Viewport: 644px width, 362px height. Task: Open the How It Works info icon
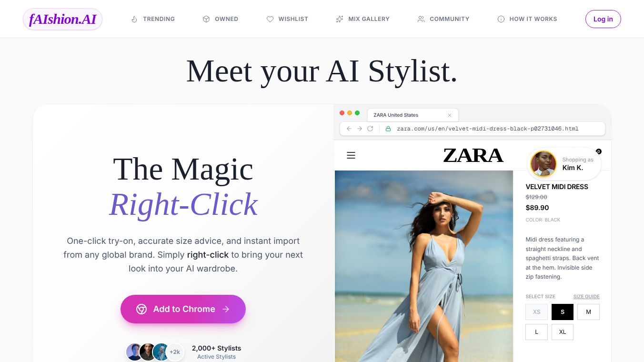501,19
